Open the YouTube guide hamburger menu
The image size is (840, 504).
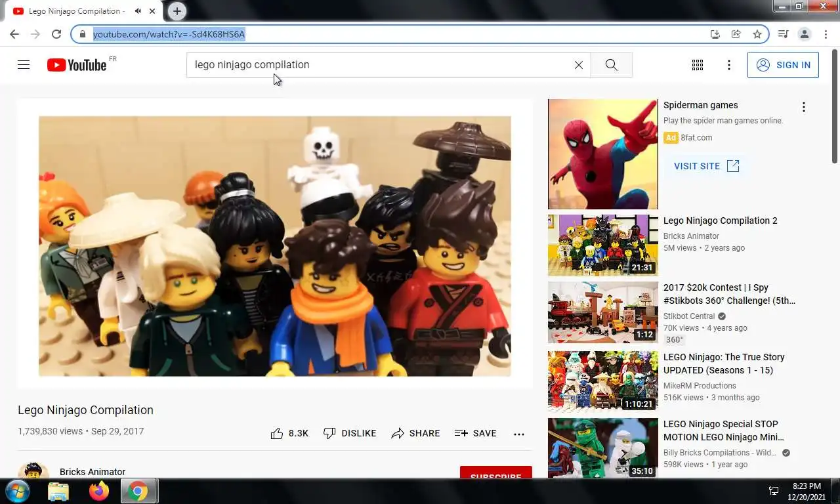(24, 65)
